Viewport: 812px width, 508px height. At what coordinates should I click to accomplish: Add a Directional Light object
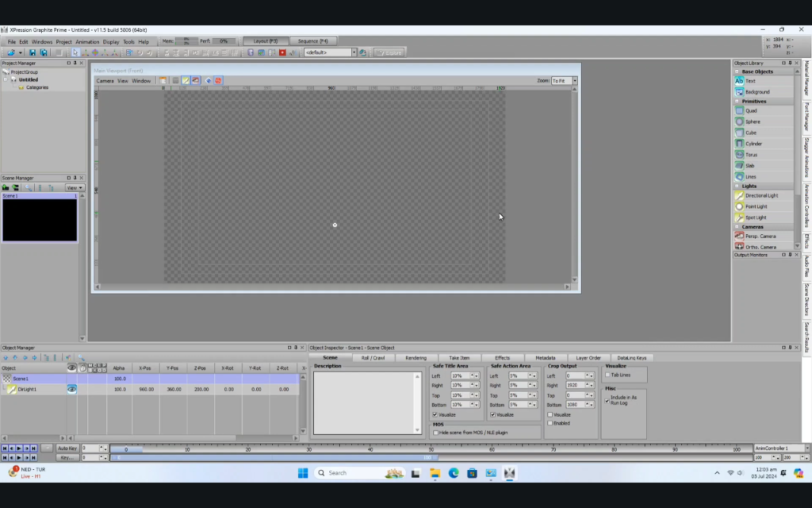coord(764,195)
